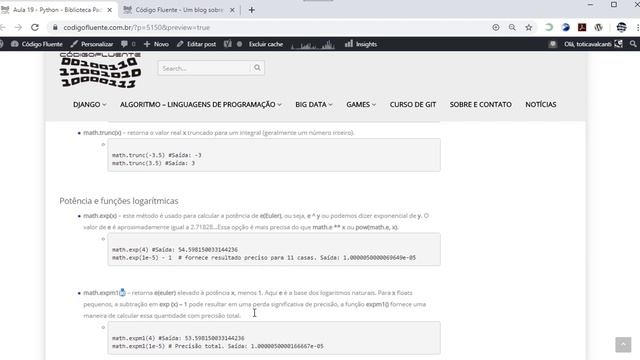Go forward in browser history
This screenshot has width=640, height=360.
pos(18,27)
